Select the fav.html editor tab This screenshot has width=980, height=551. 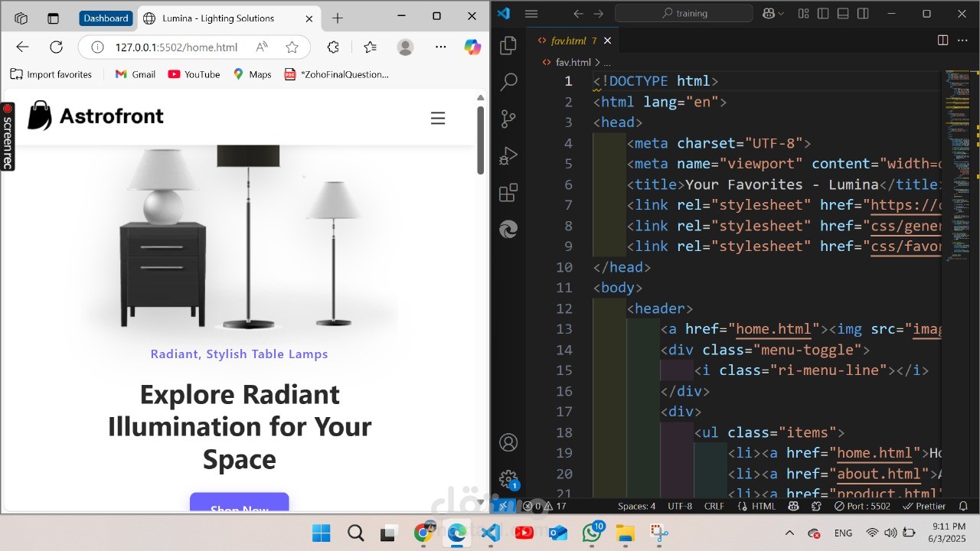570,41
